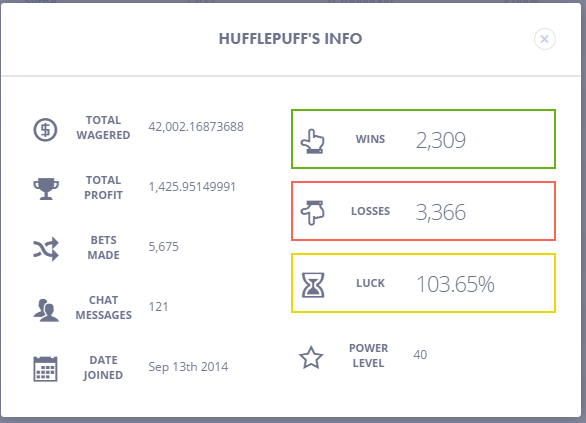This screenshot has height=423, width=586.
Task: Click the pointing-up hand Wins icon
Action: 312,141
